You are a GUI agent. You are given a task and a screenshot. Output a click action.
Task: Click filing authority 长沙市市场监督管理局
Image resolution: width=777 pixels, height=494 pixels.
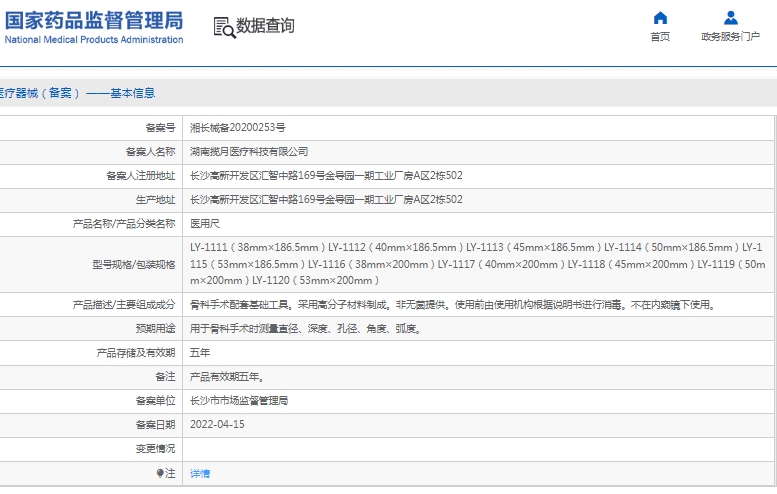coord(239,401)
